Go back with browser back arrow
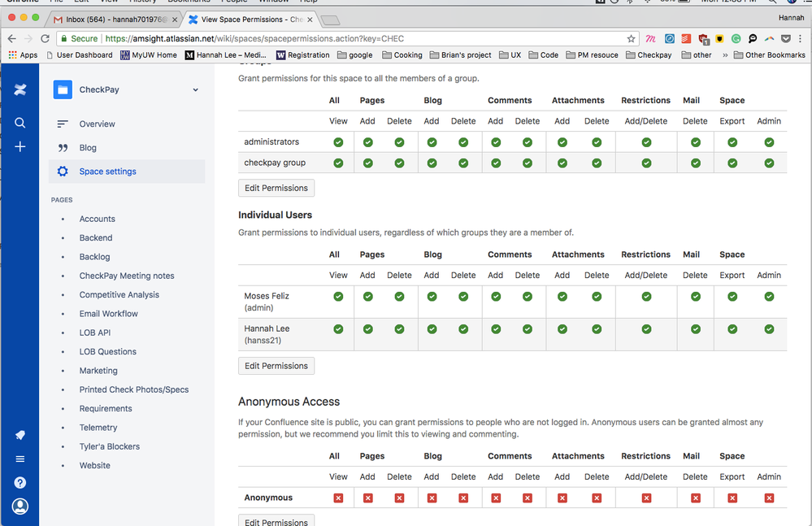 12,39
